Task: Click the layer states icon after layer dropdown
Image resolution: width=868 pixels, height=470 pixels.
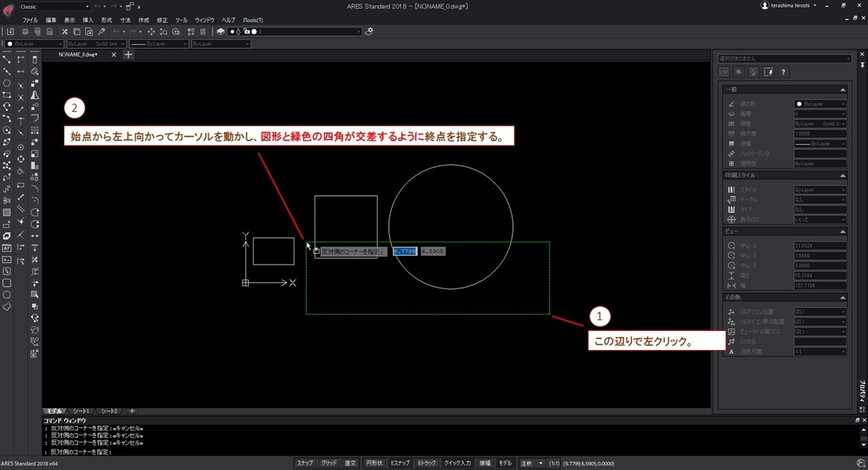Action: (x=369, y=32)
